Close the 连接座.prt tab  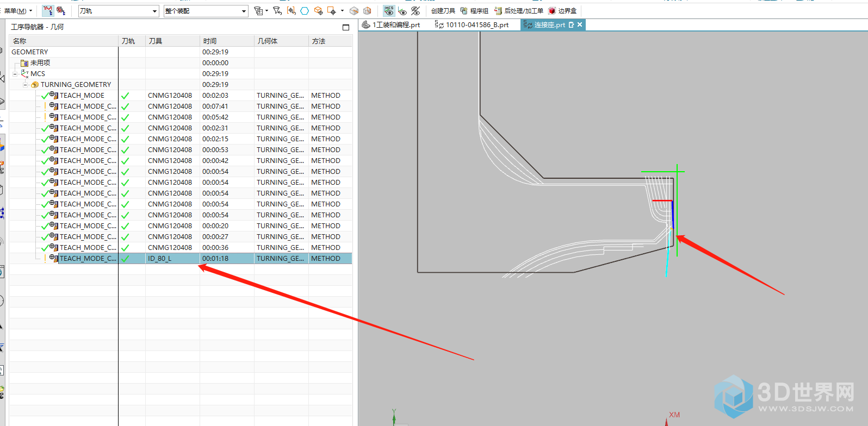(580, 25)
